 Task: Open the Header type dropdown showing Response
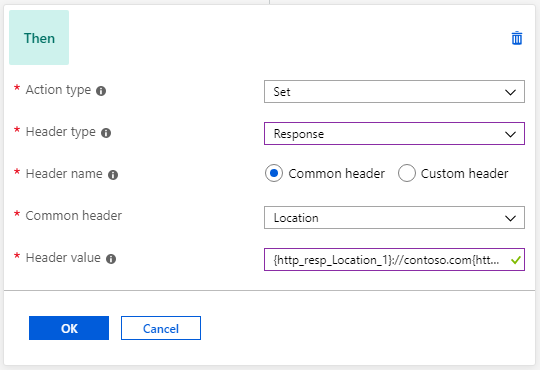394,134
